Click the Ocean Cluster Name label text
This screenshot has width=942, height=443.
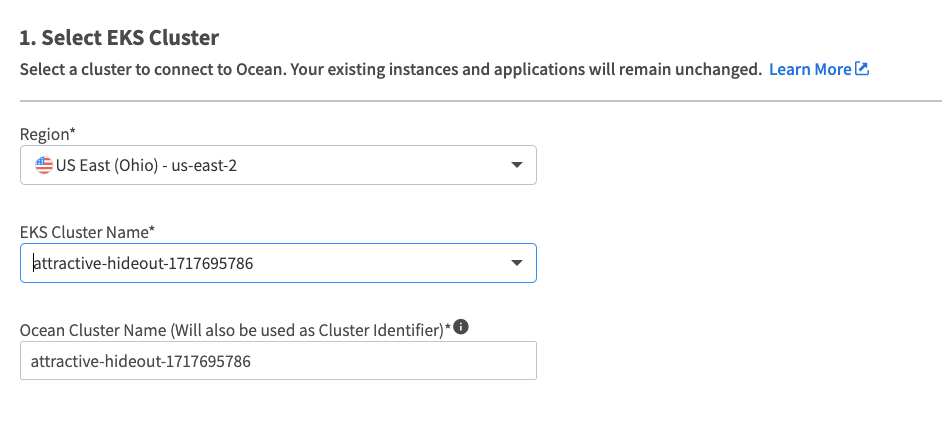(236, 330)
